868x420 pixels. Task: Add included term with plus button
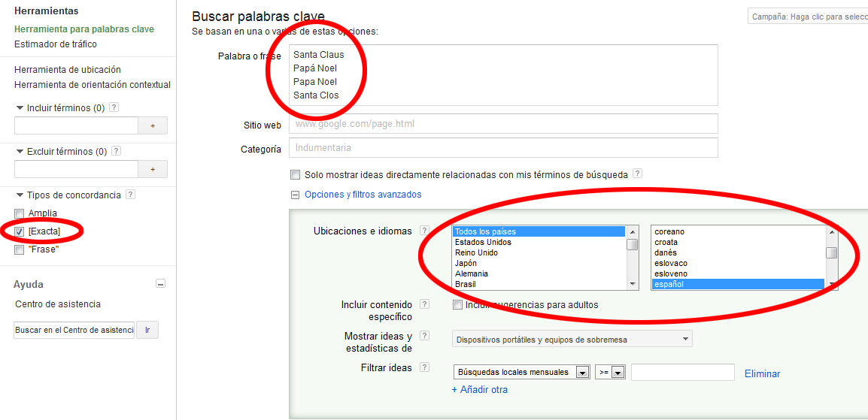pos(153,126)
